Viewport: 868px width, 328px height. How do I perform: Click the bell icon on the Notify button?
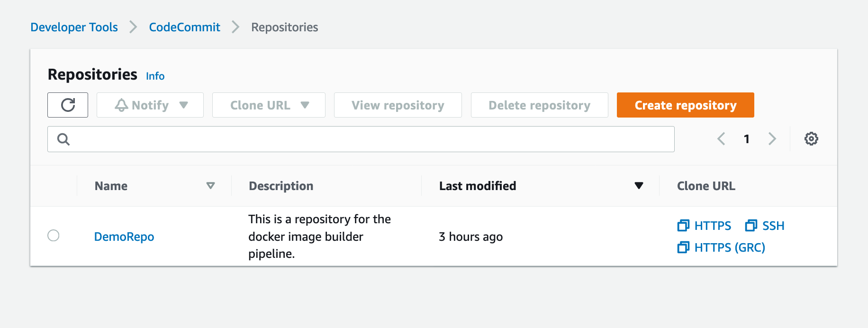click(x=122, y=105)
